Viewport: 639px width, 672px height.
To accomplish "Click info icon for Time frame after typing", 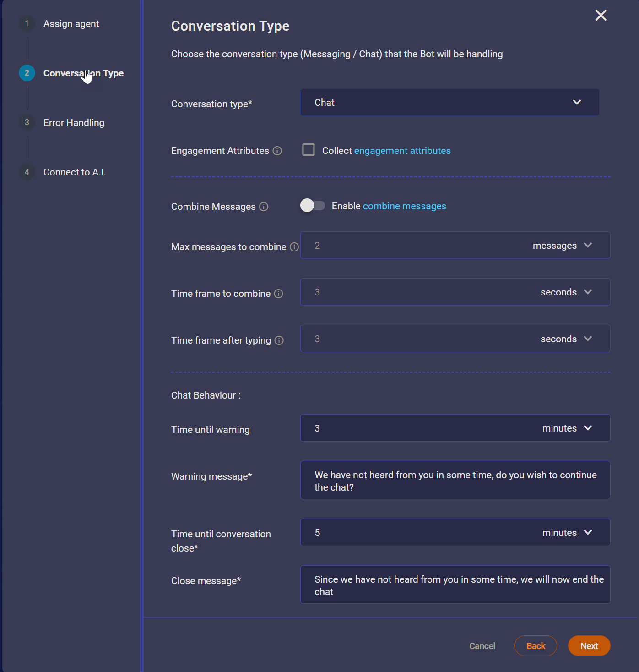I will (279, 340).
